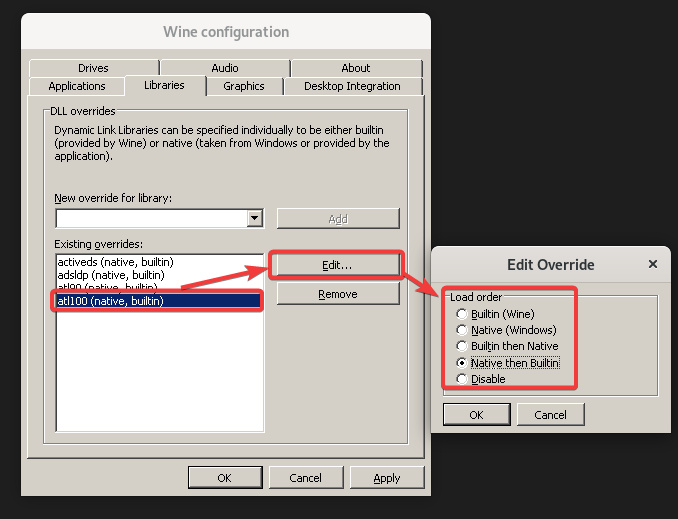Viewport: 678px width, 519px height.
Task: Click OK in Edit Override dialog
Action: click(x=475, y=415)
